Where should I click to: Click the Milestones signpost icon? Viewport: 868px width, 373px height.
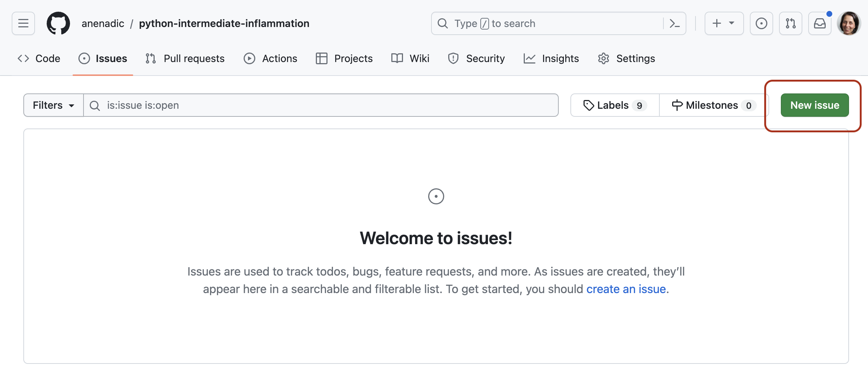point(677,105)
